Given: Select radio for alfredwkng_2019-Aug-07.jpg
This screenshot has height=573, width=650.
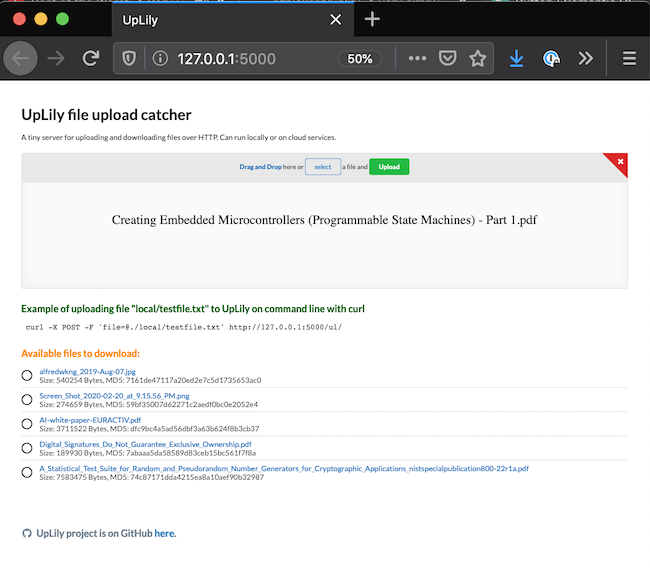Looking at the screenshot, I should 27,375.
